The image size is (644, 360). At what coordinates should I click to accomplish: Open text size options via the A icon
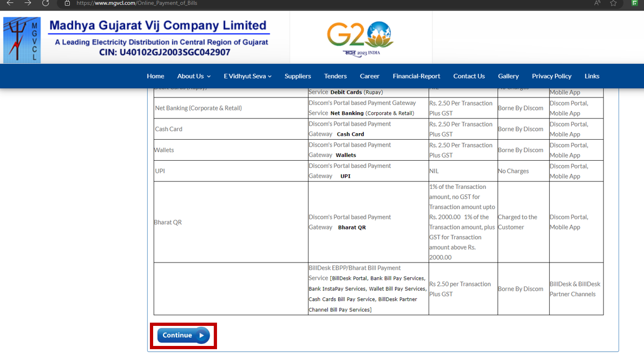597,4
